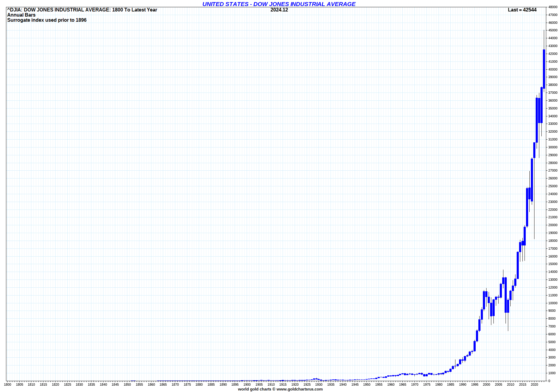Select the 1915 year-axis label
558x392 pixels.
click(x=283, y=384)
